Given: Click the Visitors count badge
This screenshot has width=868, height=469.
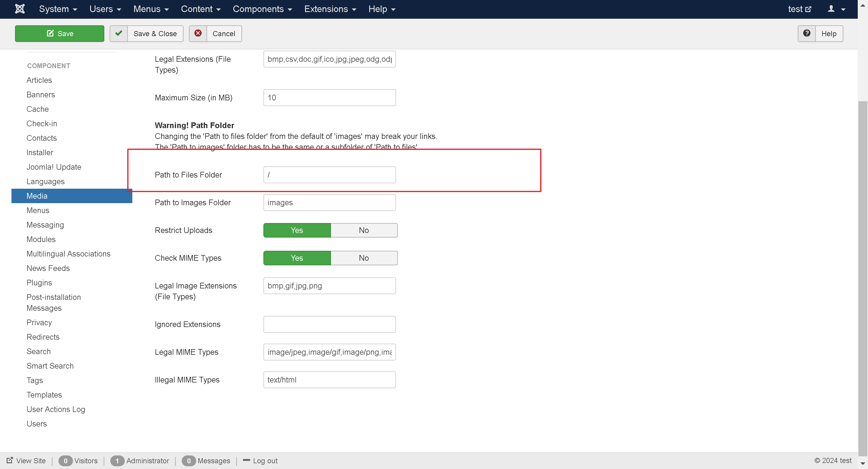Looking at the screenshot, I should 65,461.
